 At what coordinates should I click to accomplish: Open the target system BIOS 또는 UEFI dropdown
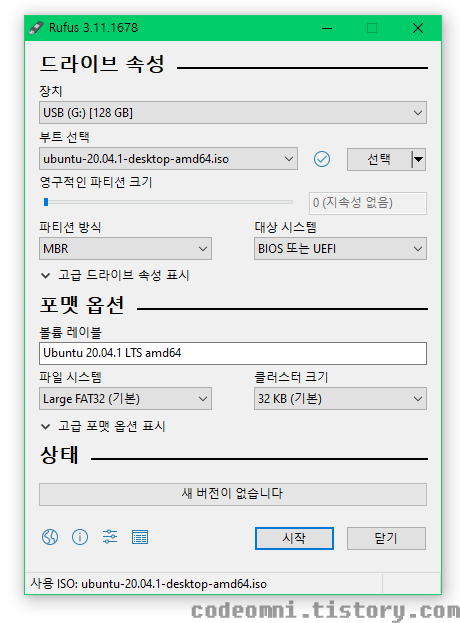click(x=340, y=249)
